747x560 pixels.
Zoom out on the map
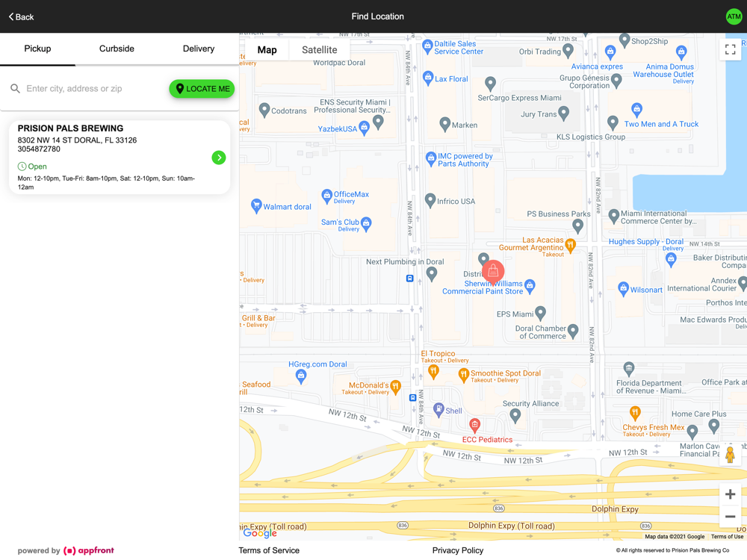pos(730,516)
